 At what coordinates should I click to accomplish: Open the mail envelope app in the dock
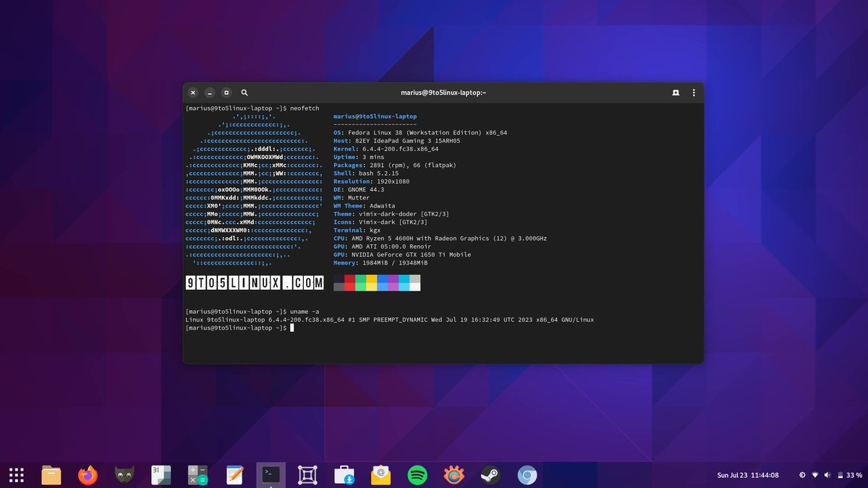click(380, 475)
